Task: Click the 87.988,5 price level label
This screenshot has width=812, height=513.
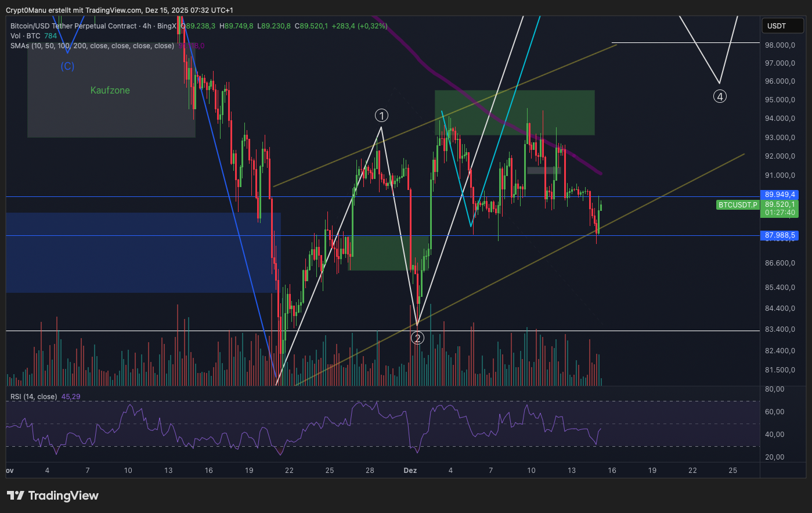Action: 779,235
